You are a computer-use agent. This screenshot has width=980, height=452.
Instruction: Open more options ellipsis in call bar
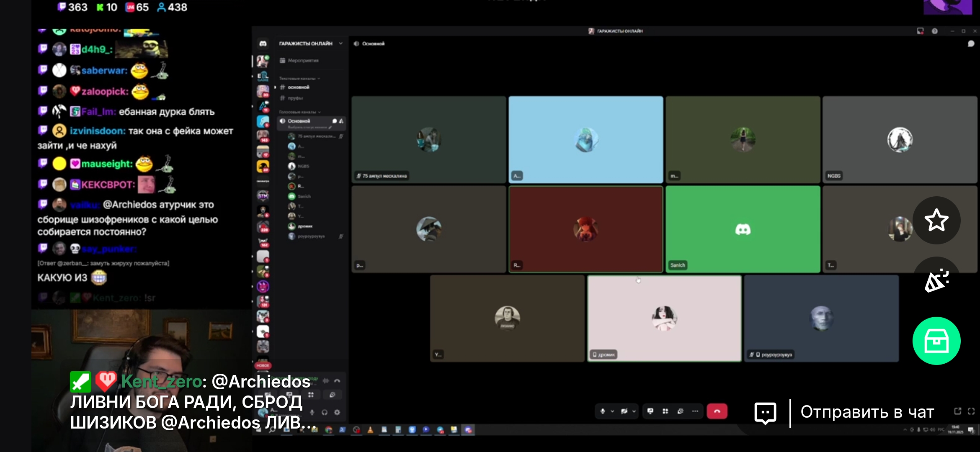pyautogui.click(x=695, y=411)
